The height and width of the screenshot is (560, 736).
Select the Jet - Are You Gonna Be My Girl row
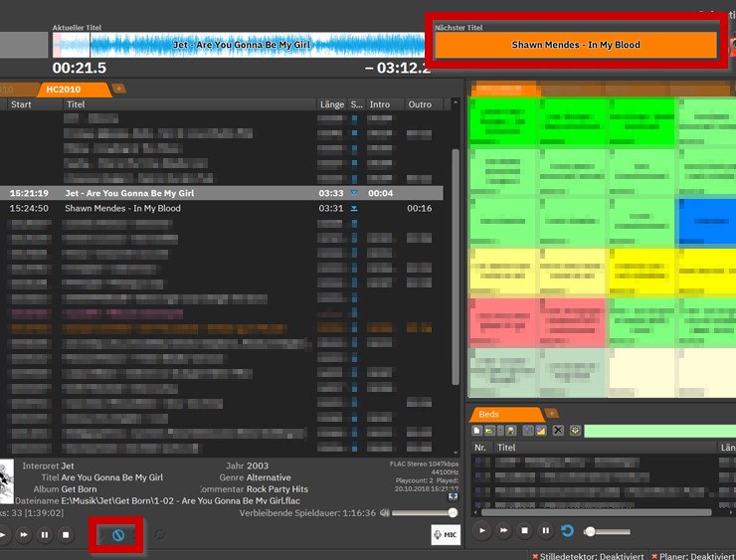pyautogui.click(x=221, y=193)
